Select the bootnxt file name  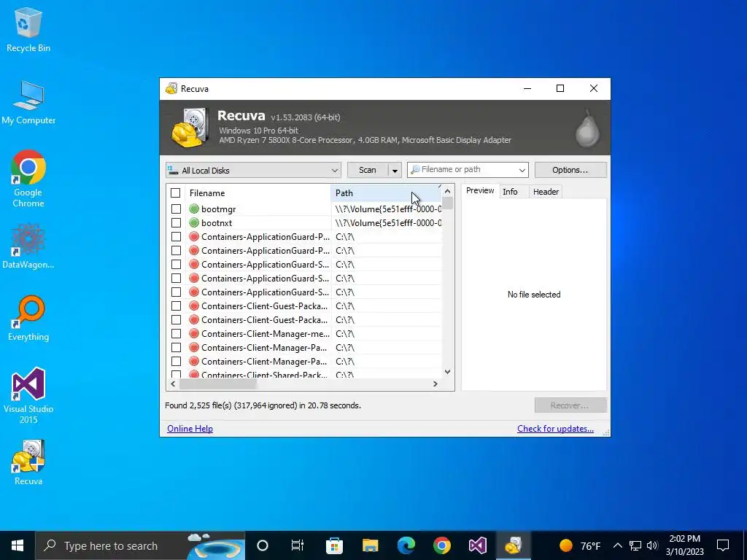[217, 223]
